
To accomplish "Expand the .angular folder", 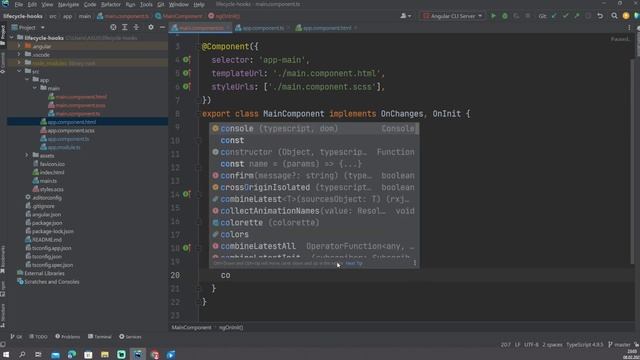I will tap(19, 46).
